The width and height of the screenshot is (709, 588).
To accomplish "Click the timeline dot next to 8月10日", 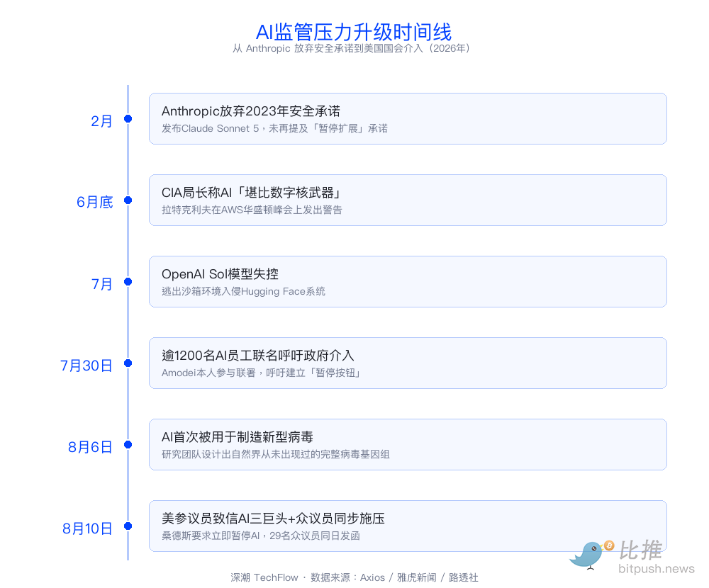I will [128, 526].
